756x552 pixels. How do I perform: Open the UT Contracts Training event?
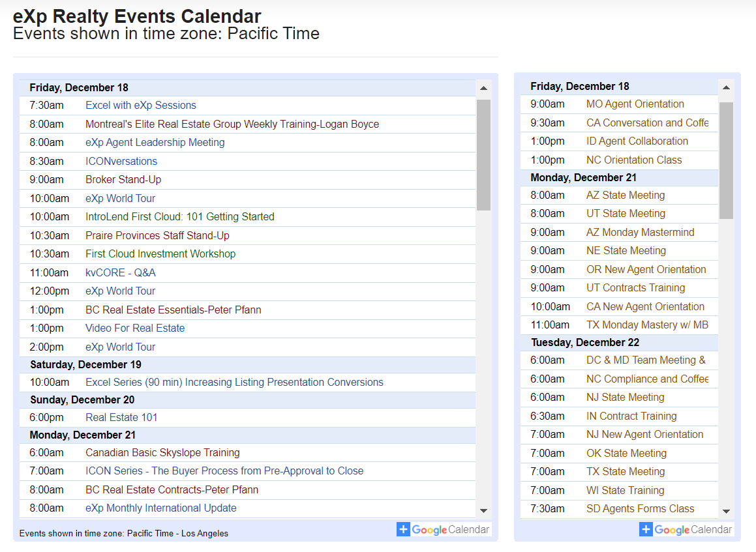click(x=635, y=287)
